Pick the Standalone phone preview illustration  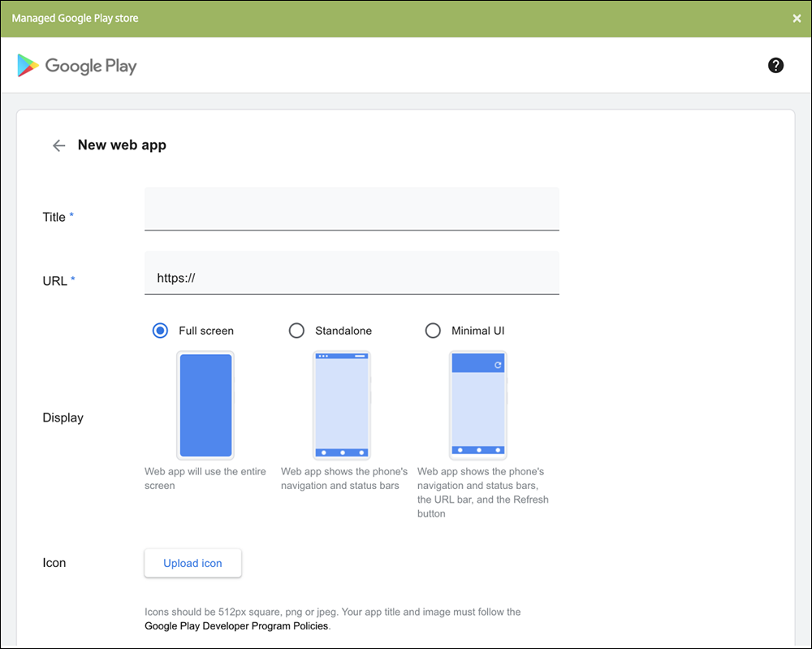pyautogui.click(x=342, y=405)
